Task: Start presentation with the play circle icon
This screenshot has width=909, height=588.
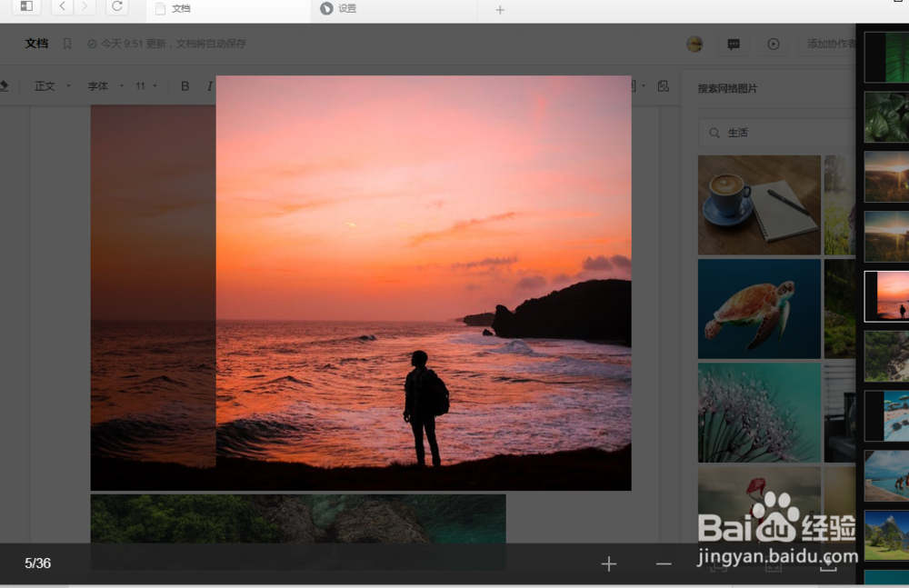Action: click(774, 44)
